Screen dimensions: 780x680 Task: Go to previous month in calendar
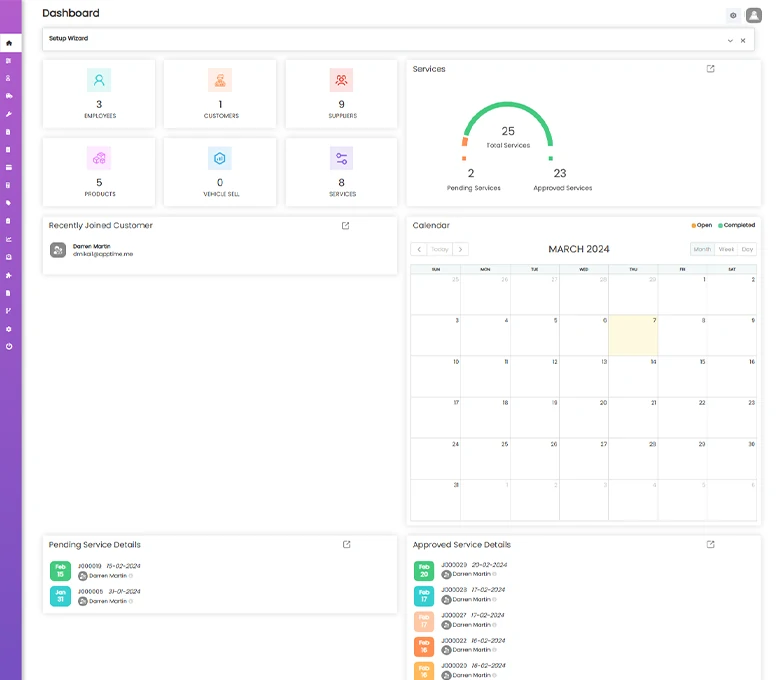coord(419,249)
